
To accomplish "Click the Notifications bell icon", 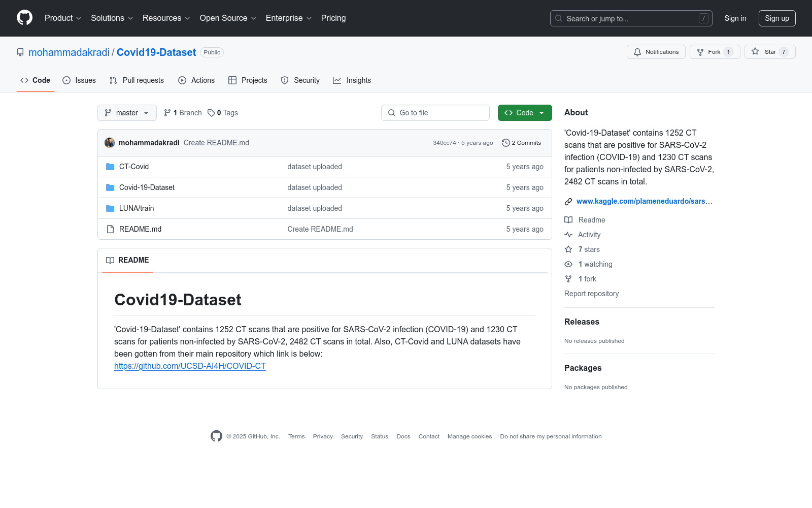I will pos(637,52).
